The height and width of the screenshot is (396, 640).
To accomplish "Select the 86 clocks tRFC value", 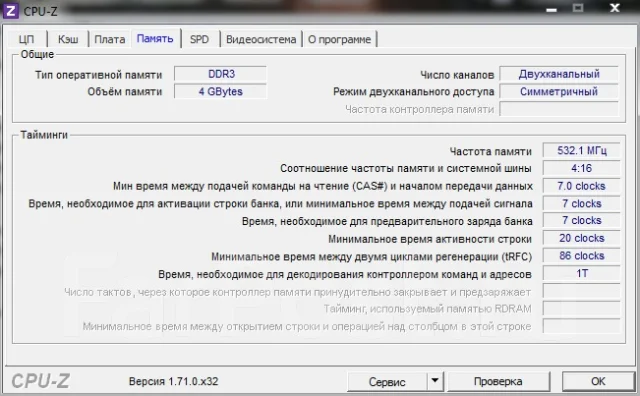I will point(582,256).
